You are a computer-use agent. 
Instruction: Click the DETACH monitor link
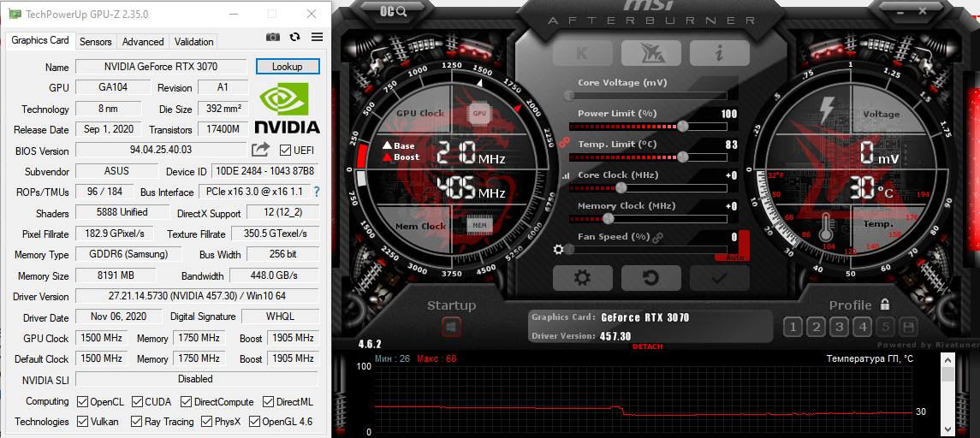click(x=647, y=346)
